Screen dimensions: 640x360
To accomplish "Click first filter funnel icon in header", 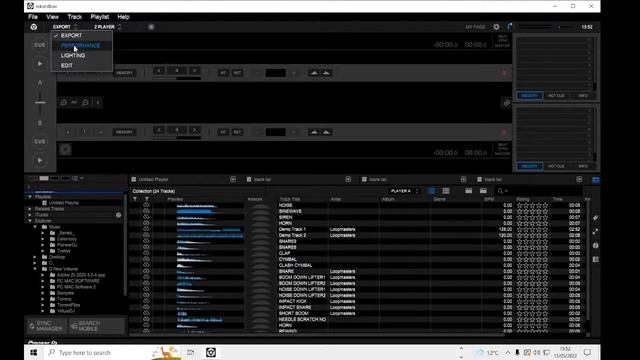I will (135, 199).
